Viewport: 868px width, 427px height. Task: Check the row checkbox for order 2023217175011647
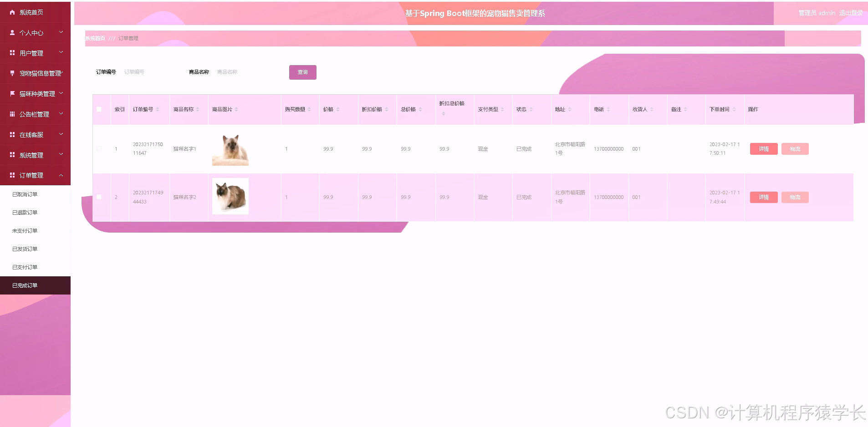click(99, 149)
